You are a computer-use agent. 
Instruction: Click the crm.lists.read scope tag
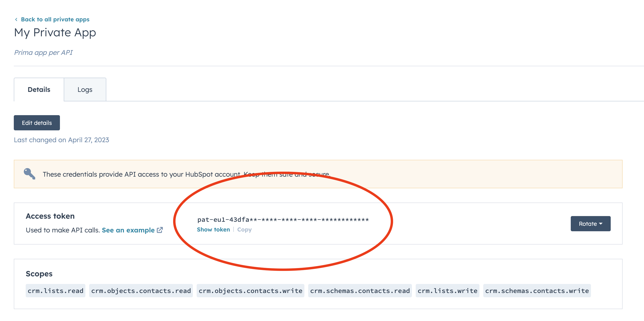(55, 291)
